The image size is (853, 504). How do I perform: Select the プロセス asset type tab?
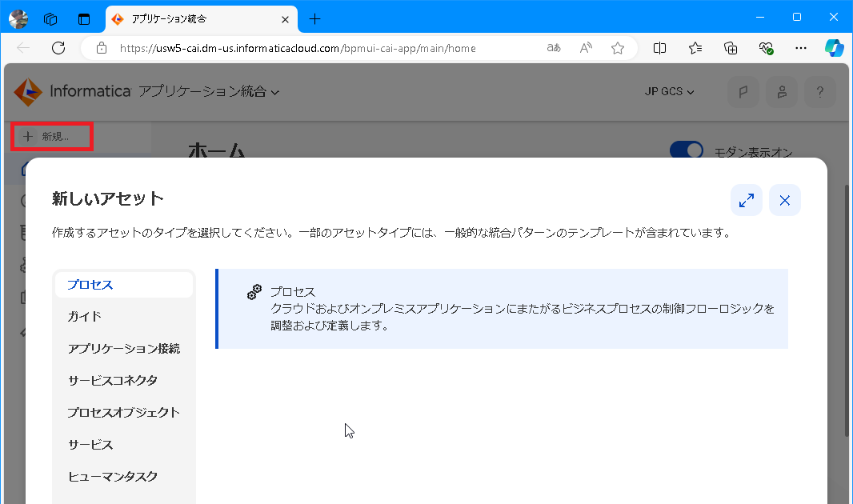[x=124, y=285]
